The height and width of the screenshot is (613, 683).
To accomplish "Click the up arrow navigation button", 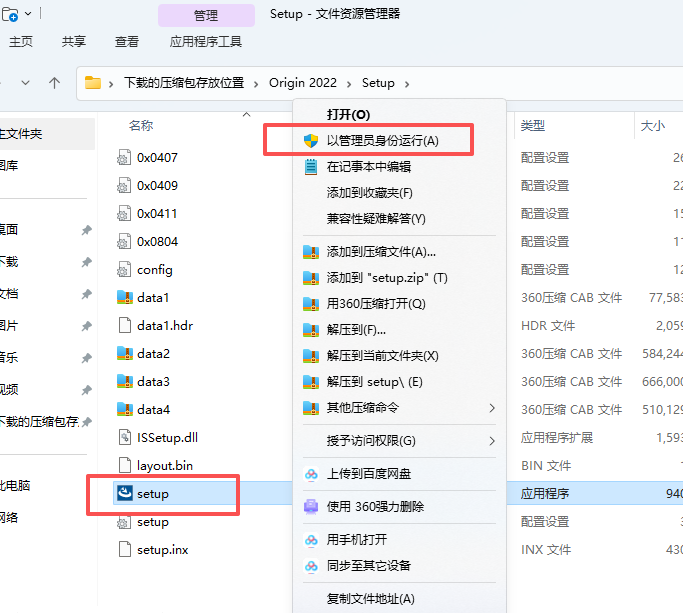I will [54, 83].
